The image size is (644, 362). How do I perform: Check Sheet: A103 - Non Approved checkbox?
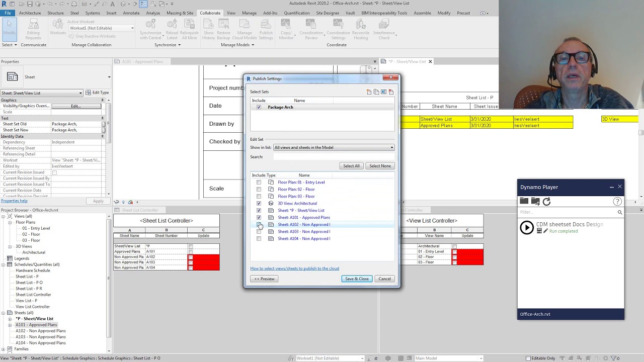tap(259, 232)
